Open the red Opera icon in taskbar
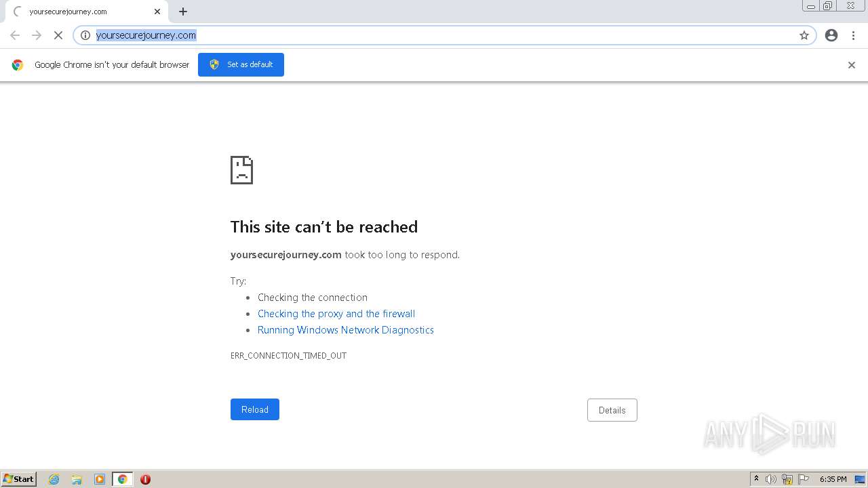The image size is (868, 488). coord(145,479)
